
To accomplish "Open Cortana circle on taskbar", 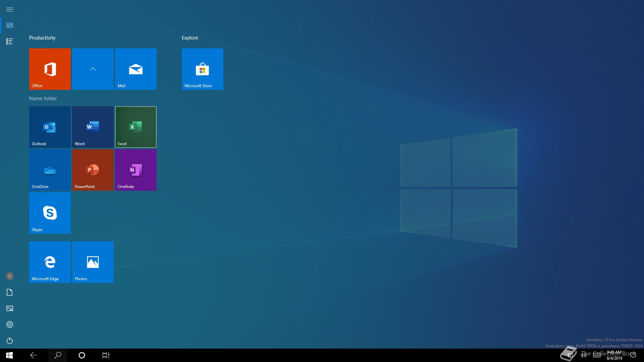I will (82, 355).
